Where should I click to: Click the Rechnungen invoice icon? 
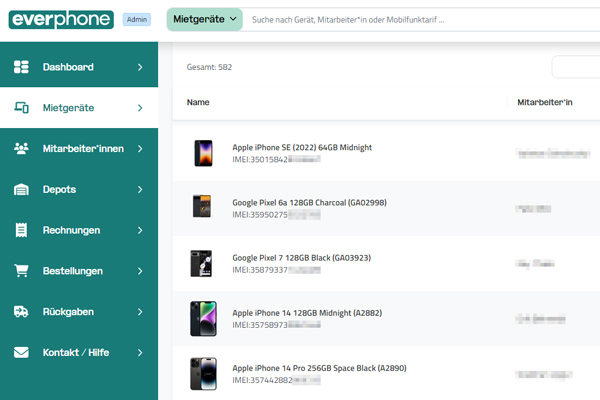tap(21, 230)
